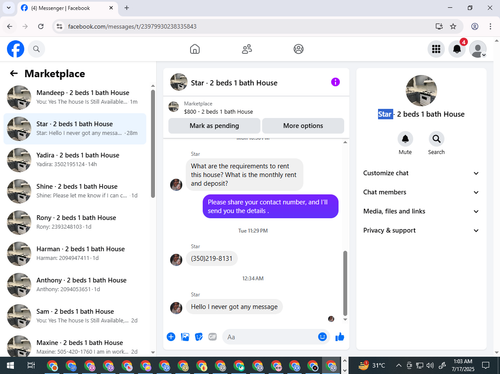The image size is (500, 374).
Task: Mute the Star conversation
Action: tap(405, 139)
